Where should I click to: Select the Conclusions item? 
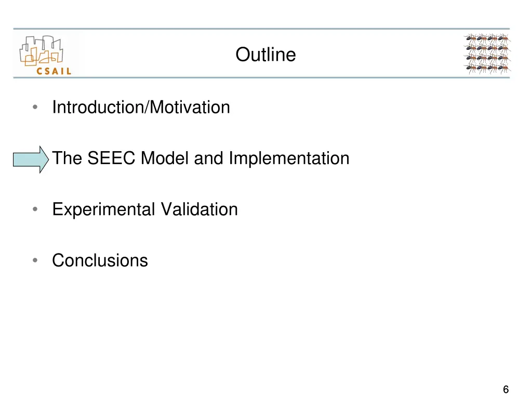click(x=100, y=260)
